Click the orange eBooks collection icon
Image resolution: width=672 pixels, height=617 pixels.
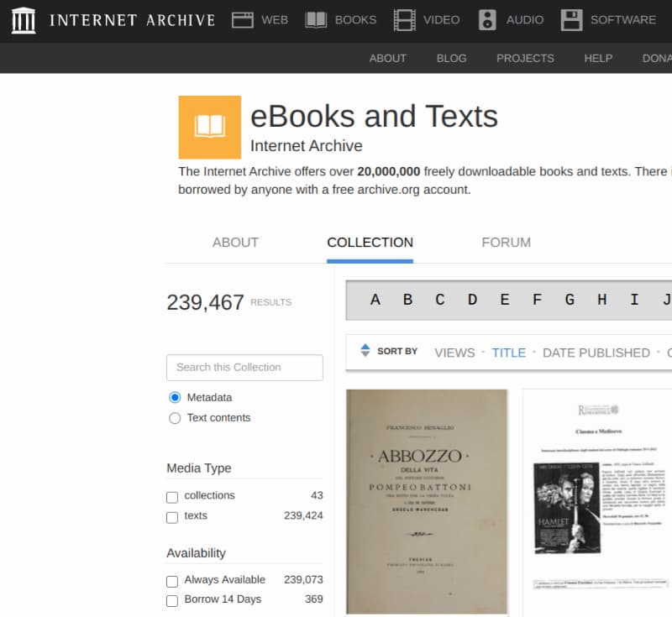point(209,127)
